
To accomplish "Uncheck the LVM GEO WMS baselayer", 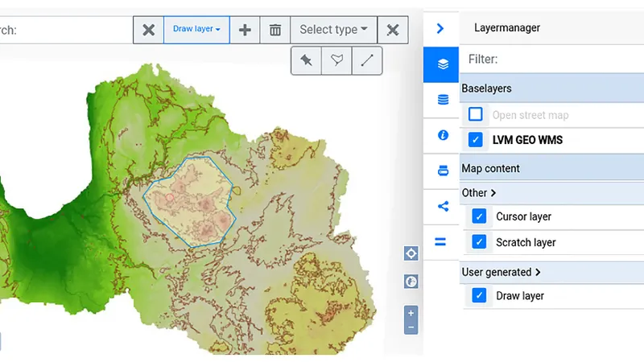I will coord(476,140).
